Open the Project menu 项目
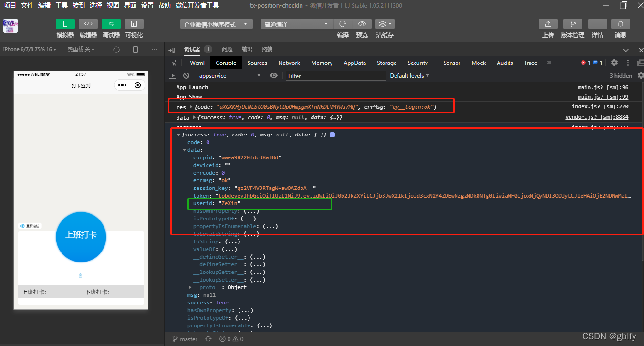Viewport: 644px width, 346px height. pos(10,5)
